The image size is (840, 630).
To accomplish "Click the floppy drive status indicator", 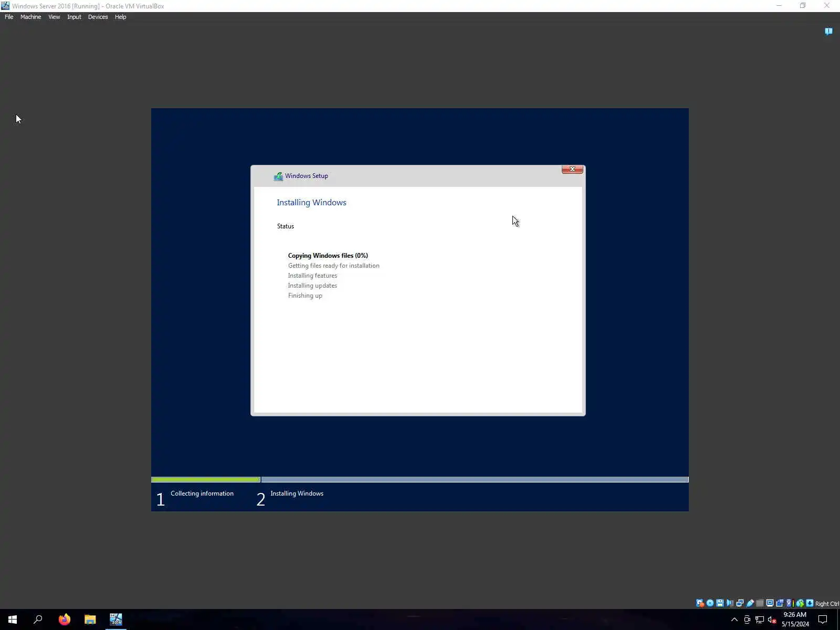I will [x=720, y=603].
